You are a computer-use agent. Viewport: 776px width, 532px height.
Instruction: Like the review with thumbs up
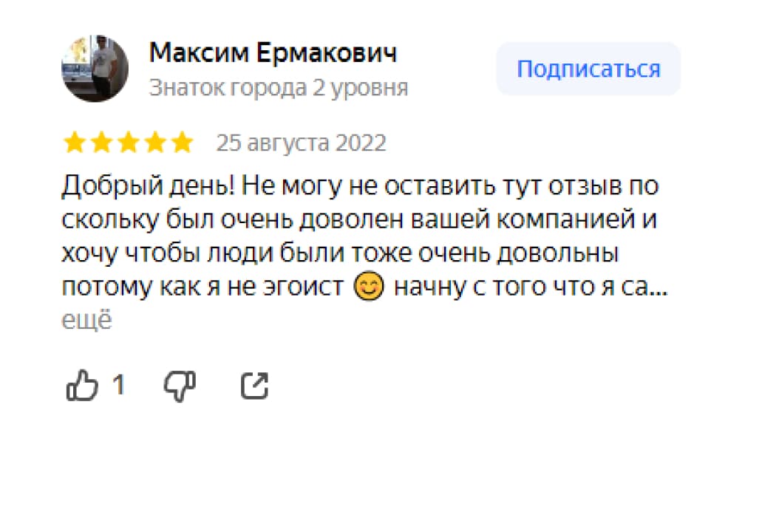click(x=82, y=386)
